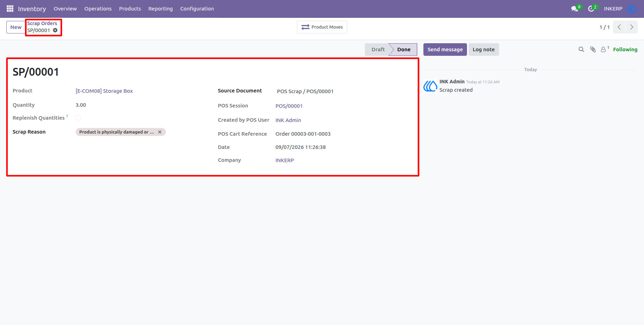Click the Source Document value POS Scrap / POS/00001
The image size is (644, 325).
point(305,91)
